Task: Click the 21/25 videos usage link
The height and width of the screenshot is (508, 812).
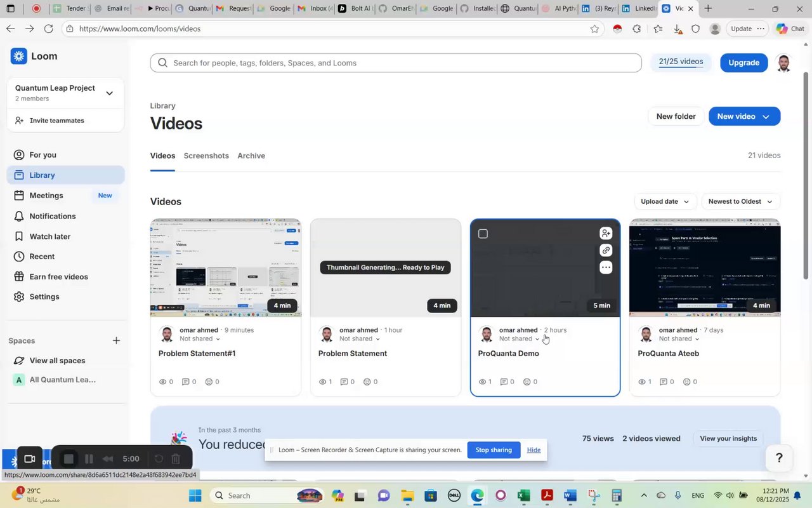Action: pos(681,62)
